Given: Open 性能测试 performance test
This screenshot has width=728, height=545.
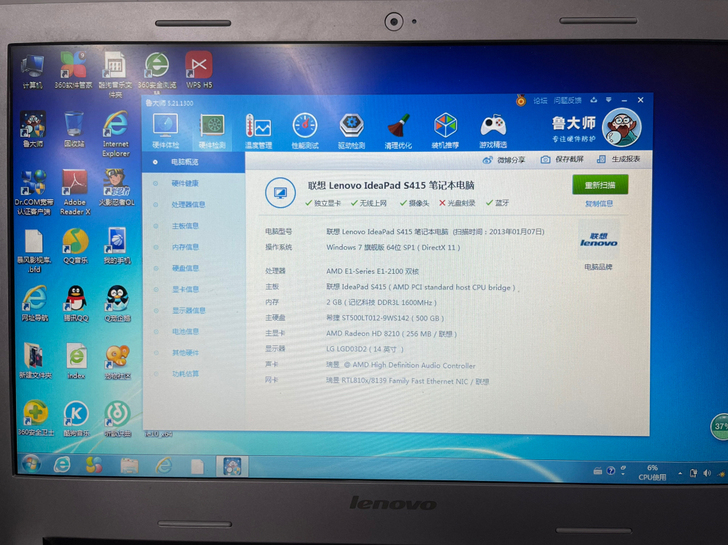Looking at the screenshot, I should point(305,131).
